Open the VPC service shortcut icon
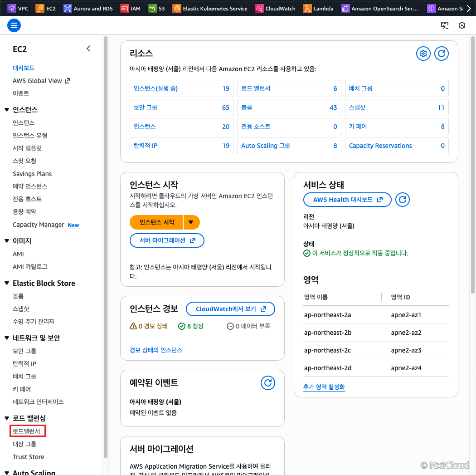 11,9
